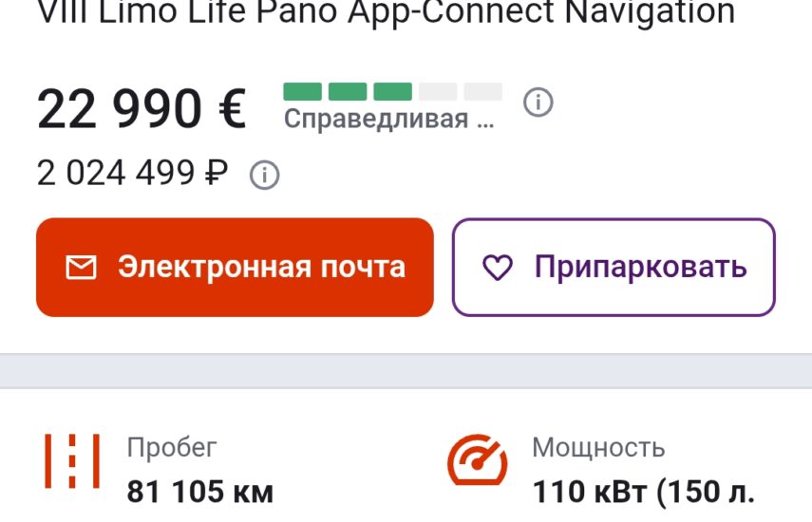
Task: Tap the heart icon in Припарковать button
Action: 498,268
